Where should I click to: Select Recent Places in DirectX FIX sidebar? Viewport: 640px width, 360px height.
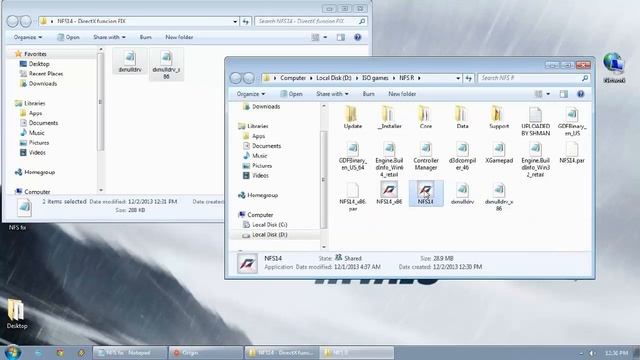[x=46, y=73]
